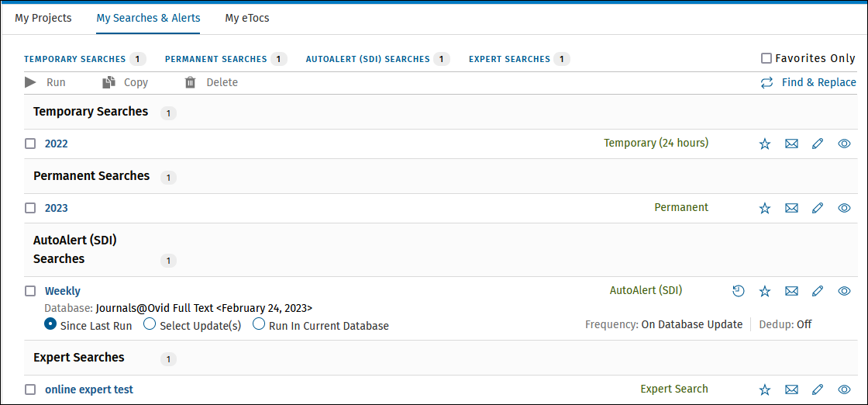This screenshot has width=868, height=405.
Task: Open the online expert test search link
Action: [x=89, y=389]
